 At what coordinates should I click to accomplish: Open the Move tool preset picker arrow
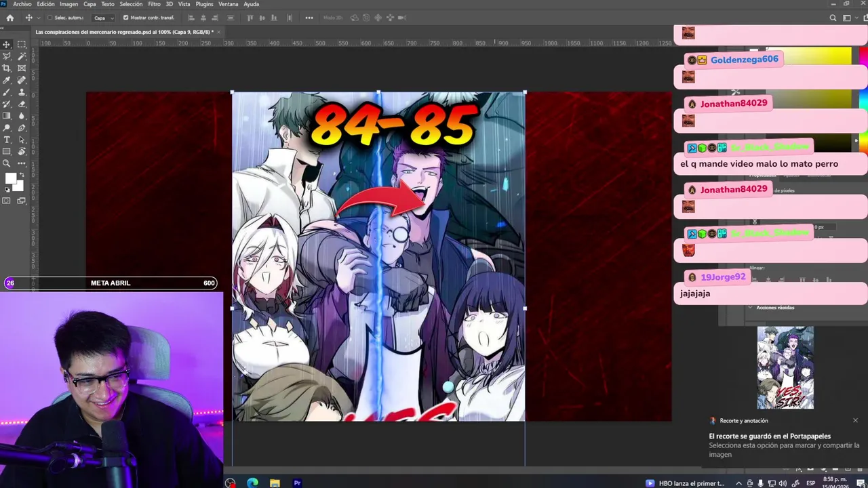tap(39, 18)
